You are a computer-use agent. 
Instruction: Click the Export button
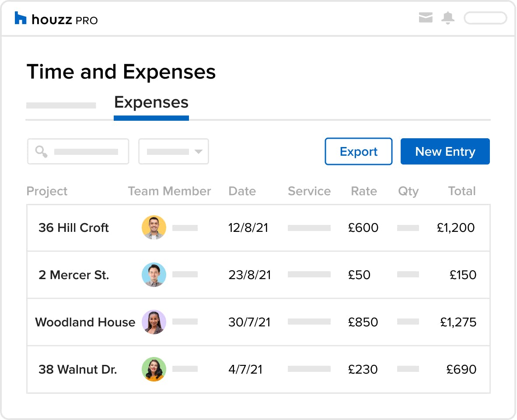click(x=358, y=151)
